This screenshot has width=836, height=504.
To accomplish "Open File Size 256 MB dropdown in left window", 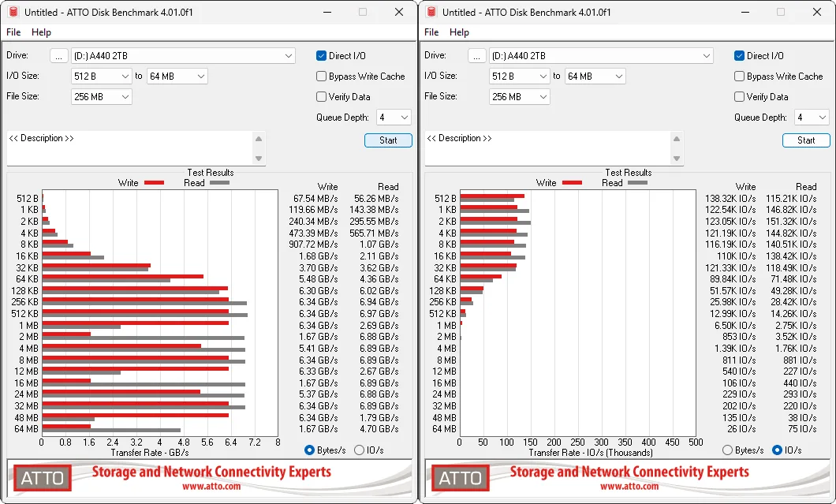I will [101, 96].
